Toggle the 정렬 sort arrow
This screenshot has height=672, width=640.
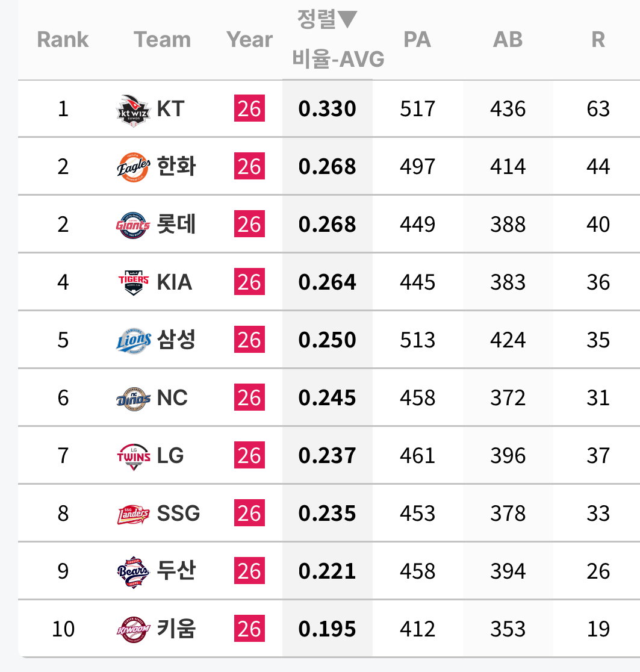(347, 19)
